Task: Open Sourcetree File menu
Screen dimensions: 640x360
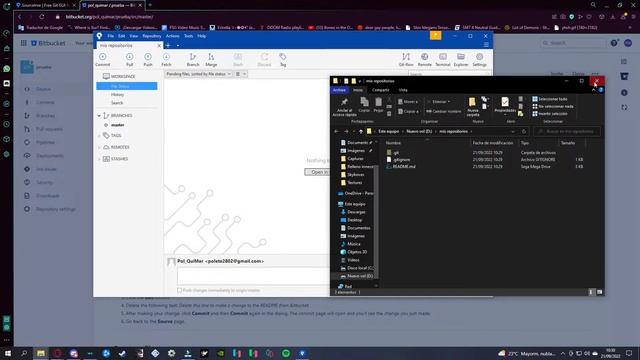Action: pos(111,36)
